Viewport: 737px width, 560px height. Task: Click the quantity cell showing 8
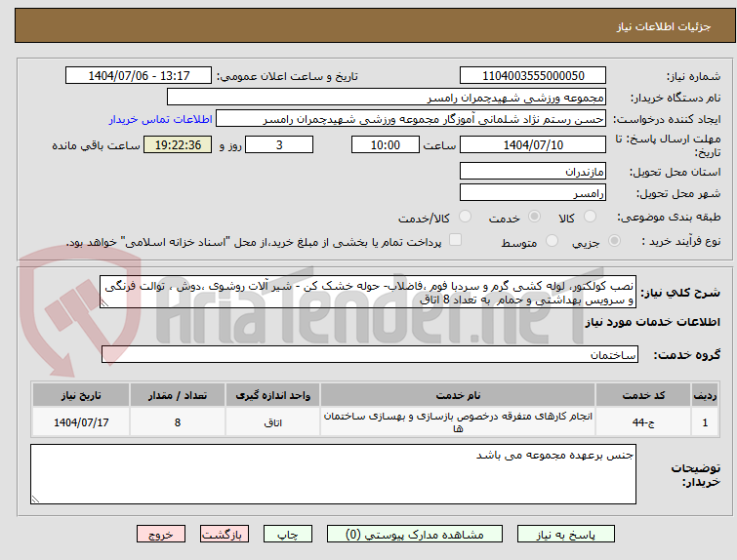coord(178,422)
